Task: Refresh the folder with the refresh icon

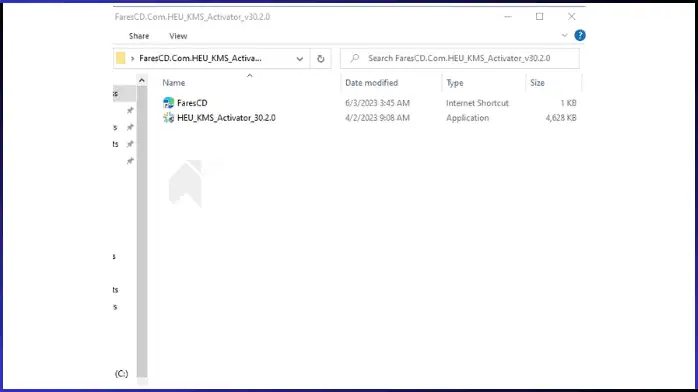Action: coord(321,59)
